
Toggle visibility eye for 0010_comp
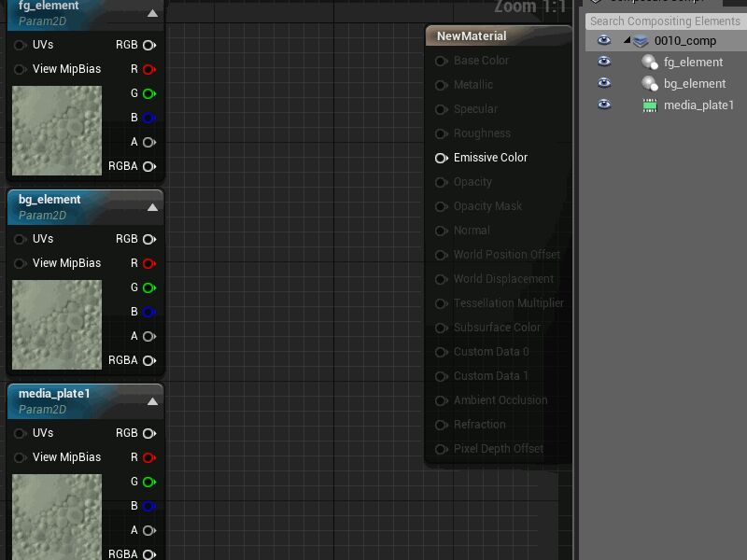(604, 40)
